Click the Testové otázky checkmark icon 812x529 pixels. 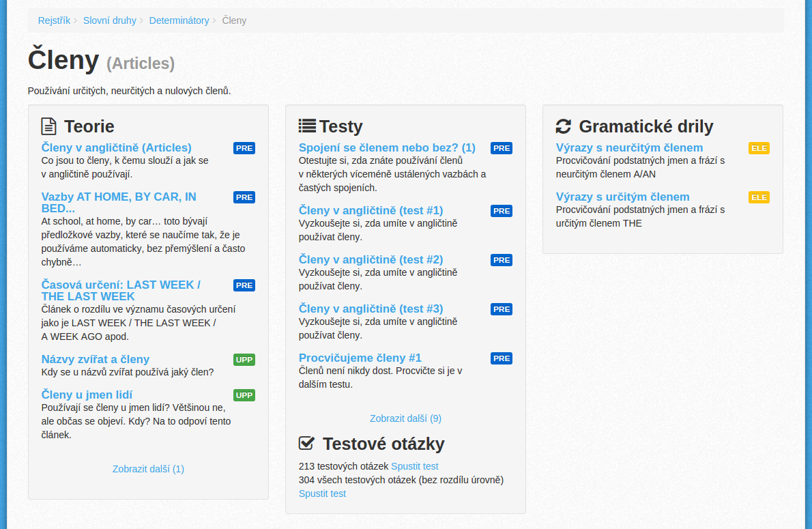coord(306,444)
